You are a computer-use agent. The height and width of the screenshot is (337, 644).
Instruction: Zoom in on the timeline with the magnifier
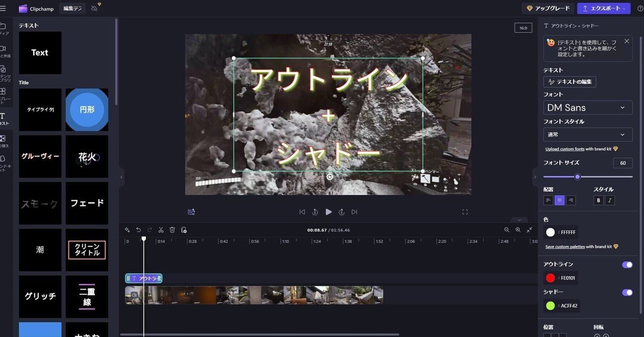(x=518, y=230)
